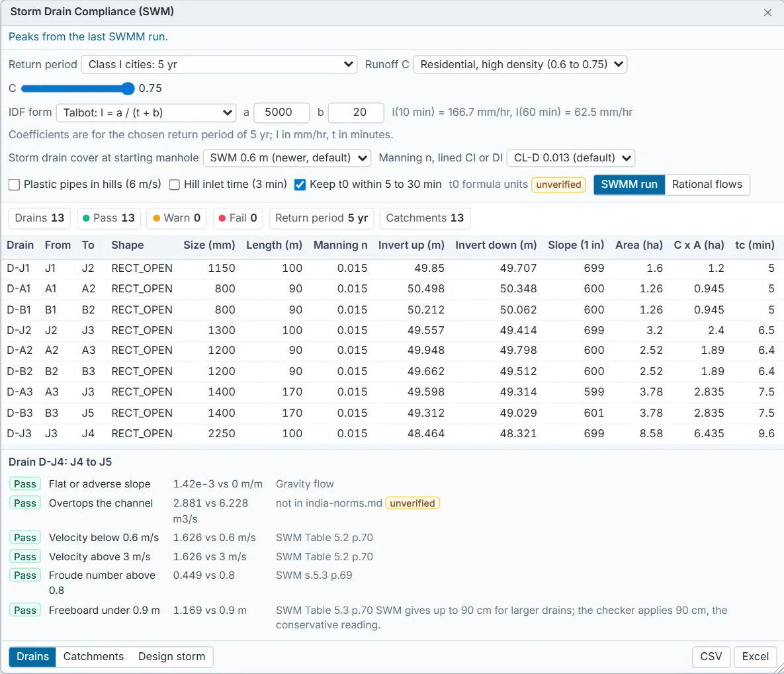Image resolution: width=784 pixels, height=674 pixels.
Task: Click the runoff coefficient C slider
Action: click(x=77, y=89)
